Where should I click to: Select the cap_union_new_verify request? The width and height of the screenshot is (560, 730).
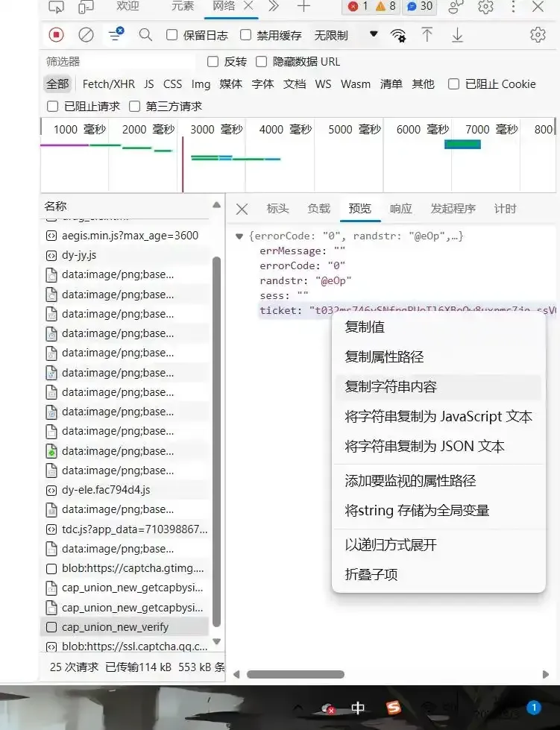click(115, 627)
